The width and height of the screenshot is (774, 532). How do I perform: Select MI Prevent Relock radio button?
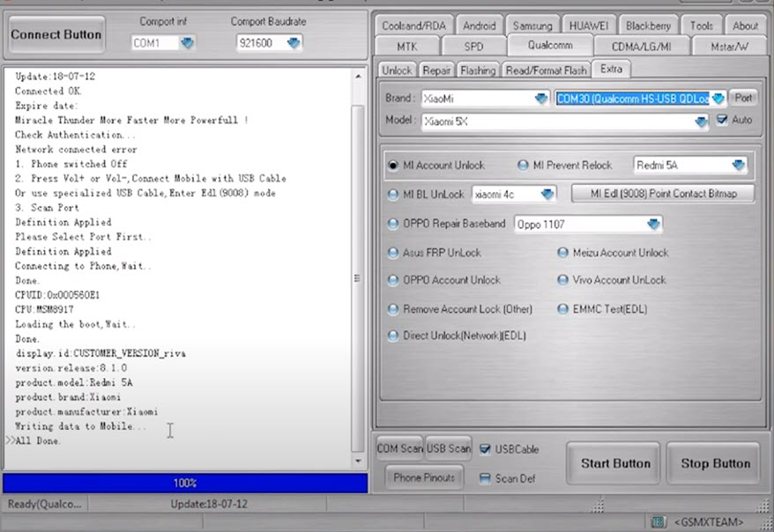click(523, 166)
